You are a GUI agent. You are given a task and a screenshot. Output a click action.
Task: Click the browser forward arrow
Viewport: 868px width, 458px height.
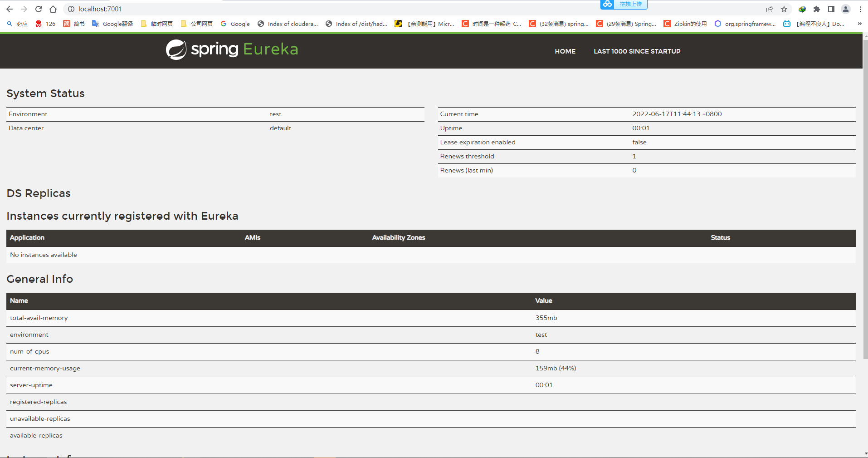click(x=24, y=9)
